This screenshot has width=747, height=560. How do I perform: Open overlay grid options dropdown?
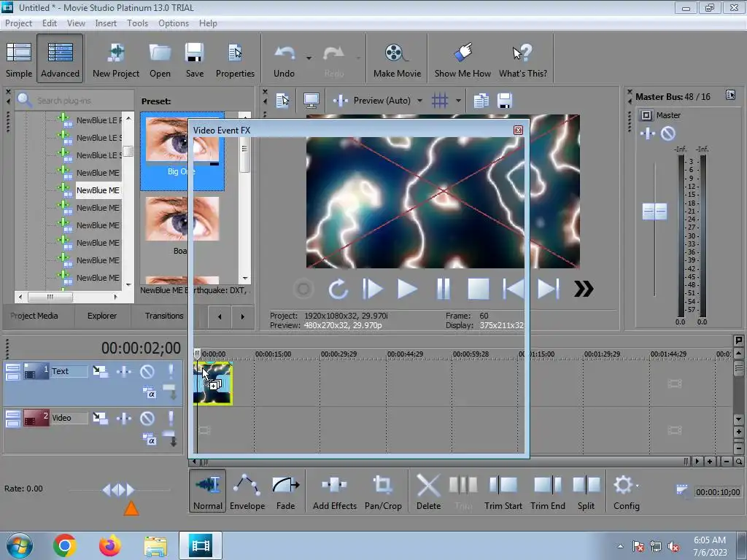click(458, 101)
